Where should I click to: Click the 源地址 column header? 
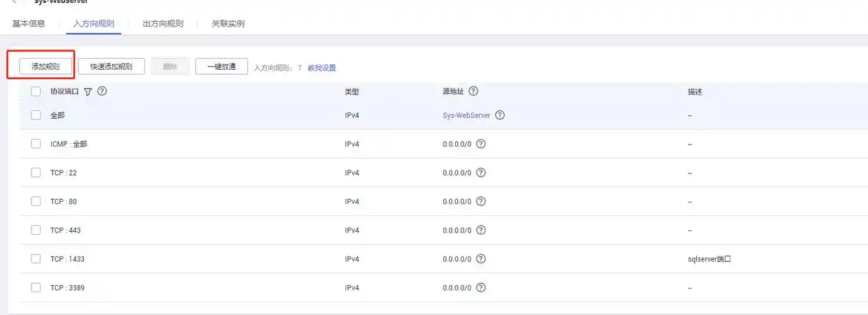(x=453, y=91)
